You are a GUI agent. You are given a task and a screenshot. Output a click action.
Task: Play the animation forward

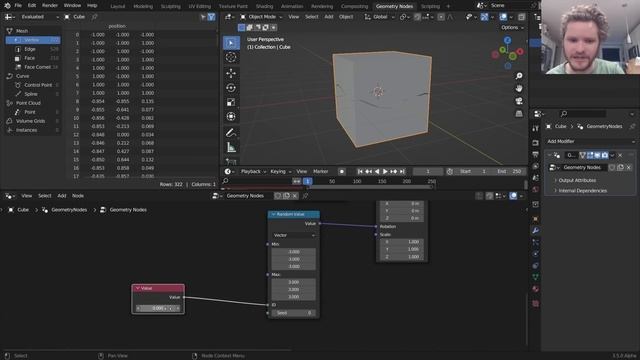(x=385, y=171)
